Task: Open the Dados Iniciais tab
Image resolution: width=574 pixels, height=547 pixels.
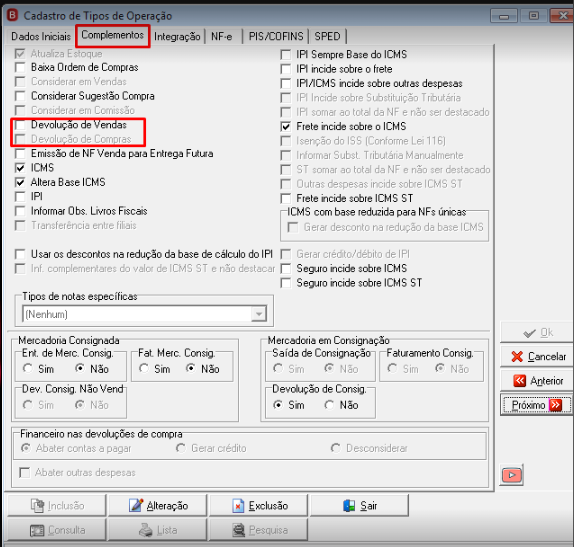Action: click(x=41, y=36)
